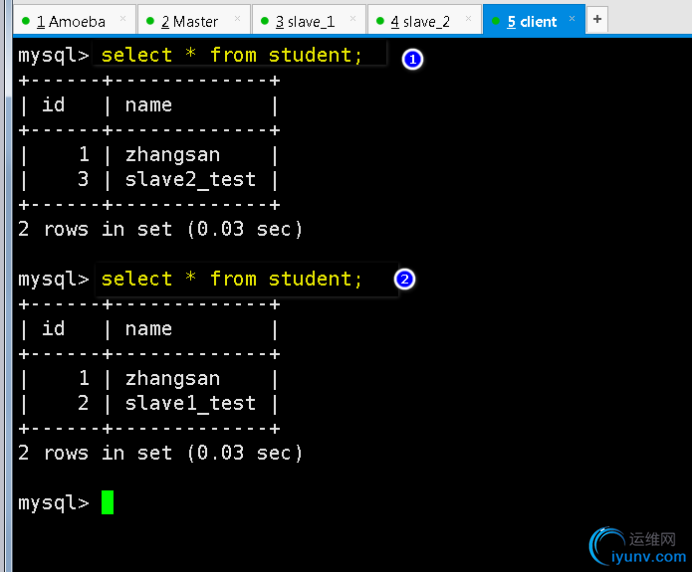Click the second 'select * from student;' command
The image size is (692, 573).
[x=231, y=279]
